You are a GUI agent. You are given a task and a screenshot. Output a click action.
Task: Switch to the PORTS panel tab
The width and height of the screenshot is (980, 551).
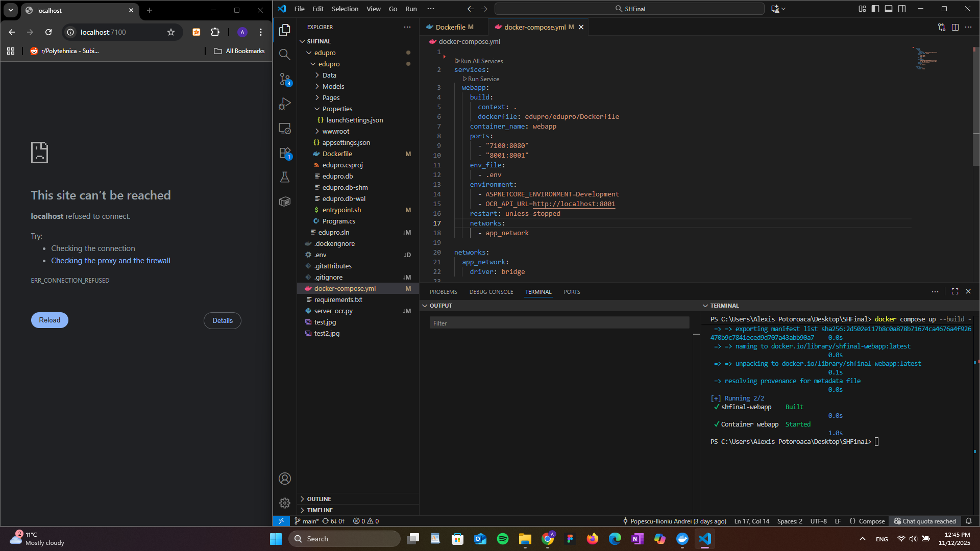coord(572,292)
